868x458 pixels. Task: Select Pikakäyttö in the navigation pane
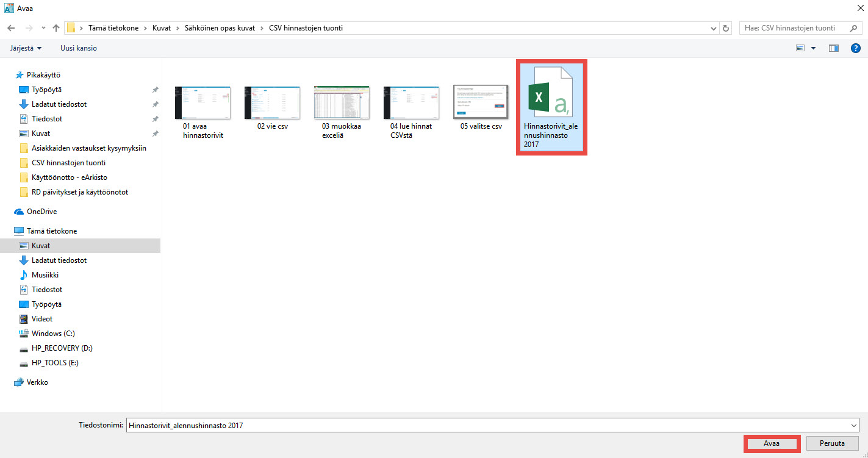[x=43, y=75]
